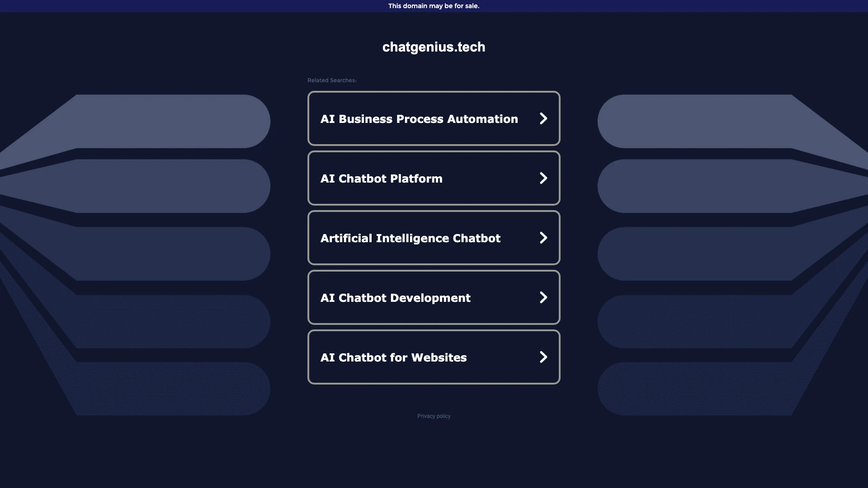
Task: Click the middle decorative pill shape on right
Action: click(696, 253)
